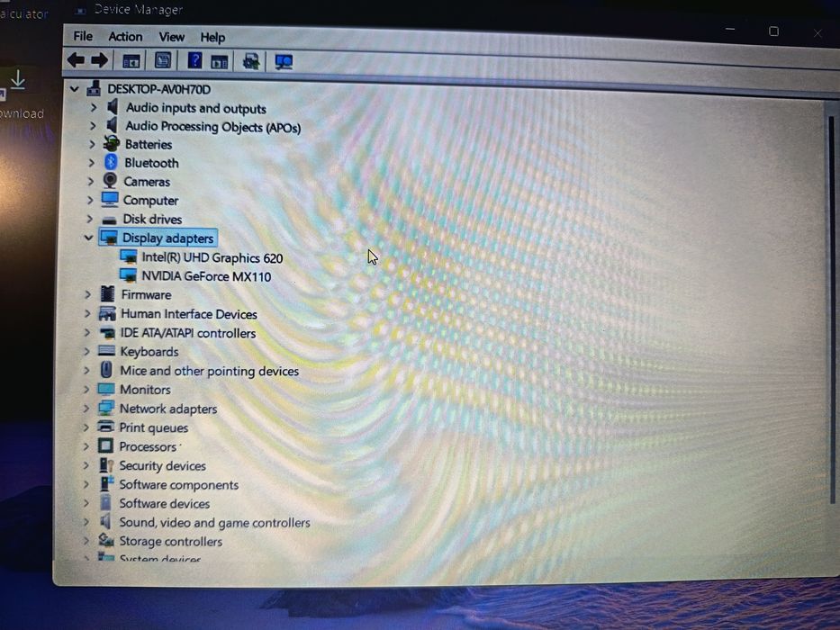Click the download arrow desktop icon
This screenshot has height=630, width=840.
pos(18,80)
